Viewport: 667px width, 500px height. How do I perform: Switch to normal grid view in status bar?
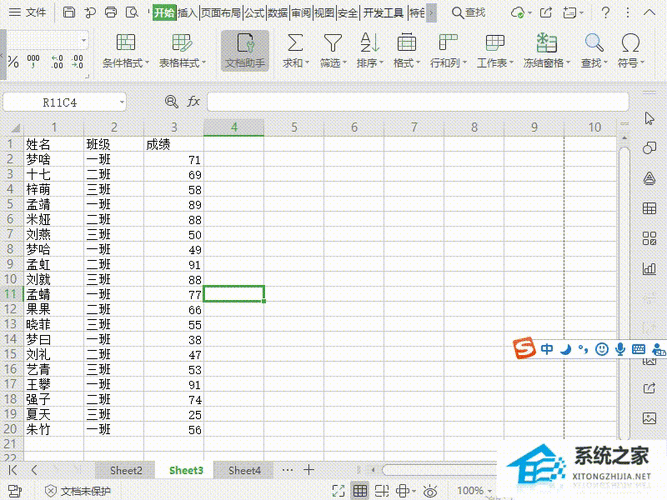tap(361, 491)
